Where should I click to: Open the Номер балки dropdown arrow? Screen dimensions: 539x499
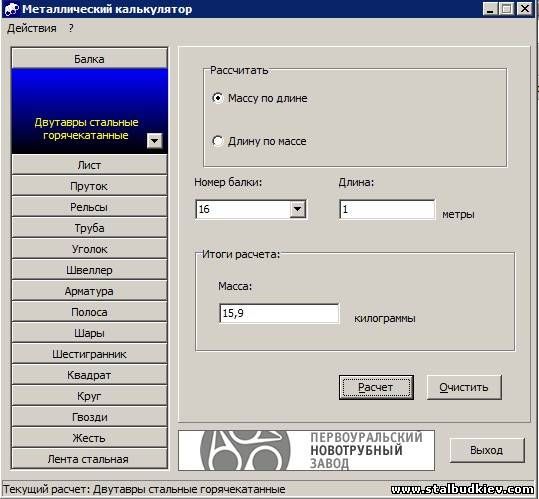[298, 209]
